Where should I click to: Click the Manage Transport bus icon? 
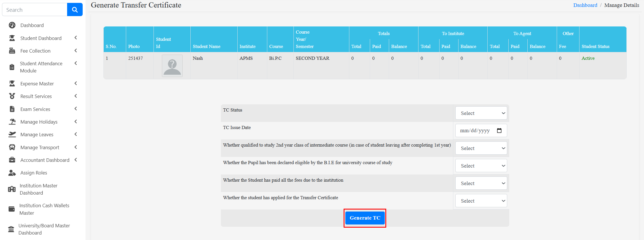(12, 147)
